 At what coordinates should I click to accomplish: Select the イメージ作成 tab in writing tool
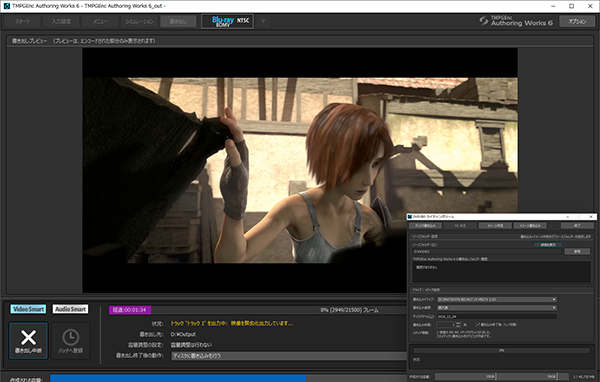pyautogui.click(x=495, y=225)
